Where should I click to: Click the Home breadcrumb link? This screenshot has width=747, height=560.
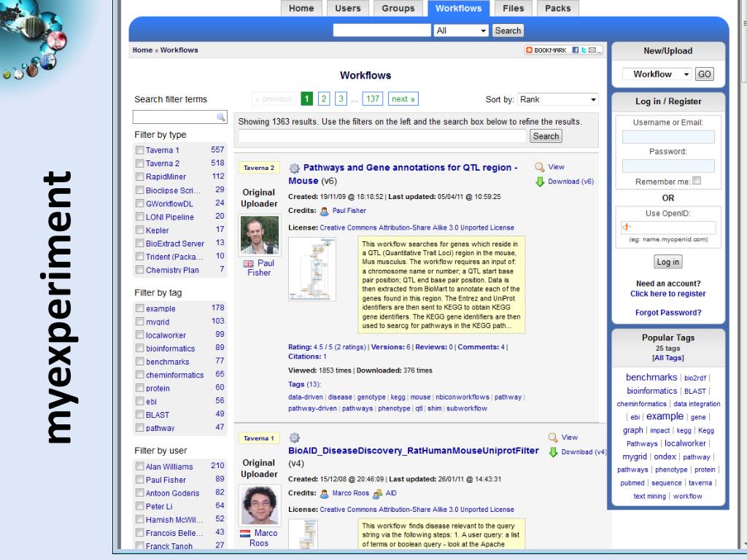tap(142, 50)
